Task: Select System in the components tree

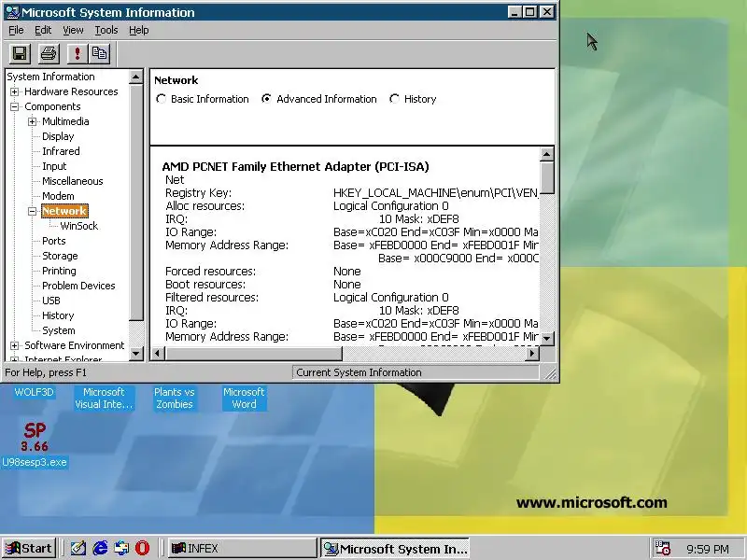Action: click(59, 330)
